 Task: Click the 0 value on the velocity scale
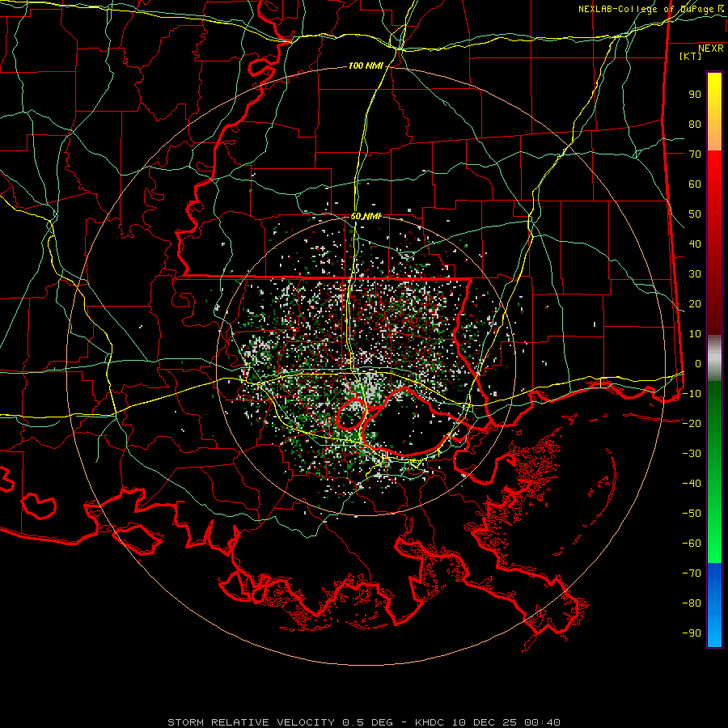click(698, 364)
